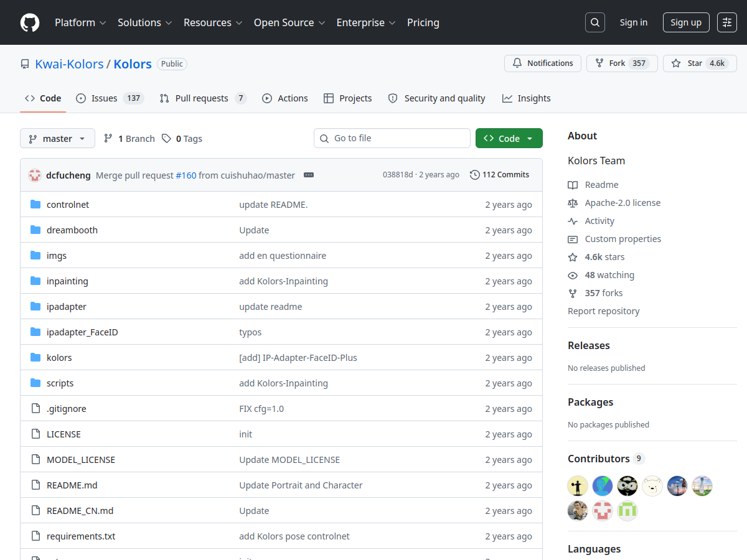Click the GitHub logo icon

(x=29, y=22)
